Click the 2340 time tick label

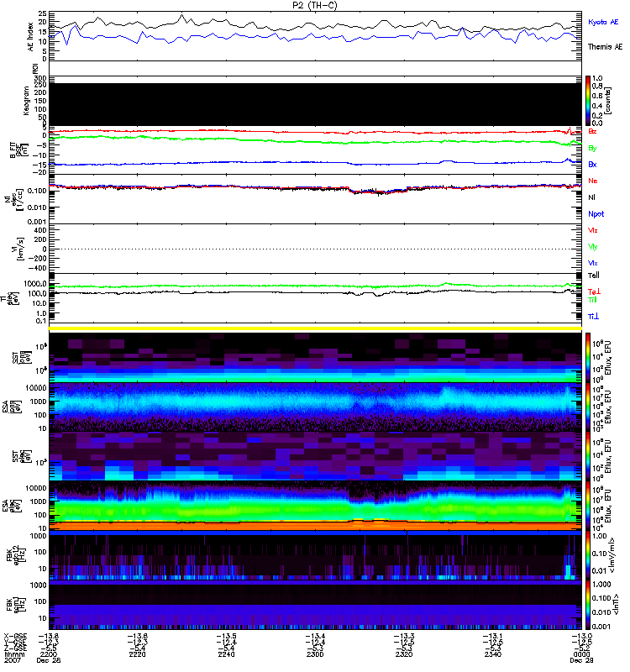point(493,654)
